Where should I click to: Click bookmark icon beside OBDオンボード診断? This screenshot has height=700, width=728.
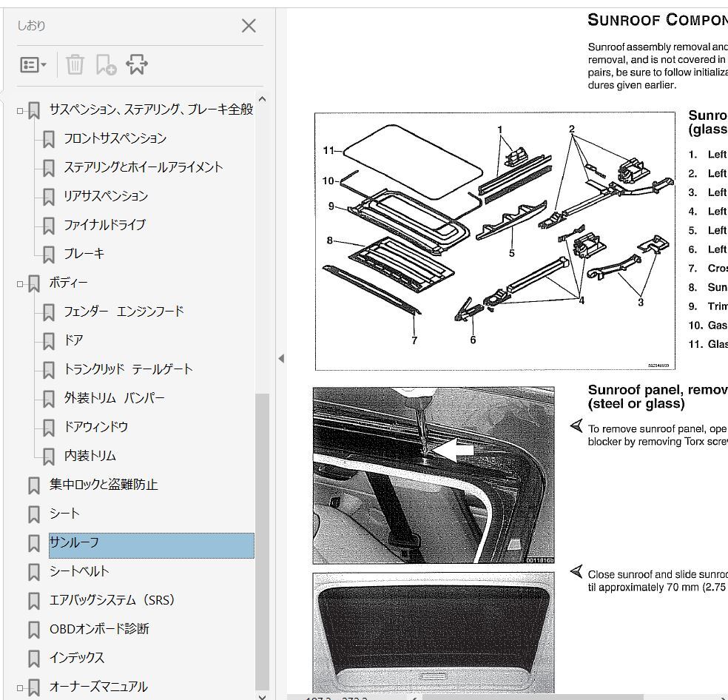pyautogui.click(x=33, y=630)
